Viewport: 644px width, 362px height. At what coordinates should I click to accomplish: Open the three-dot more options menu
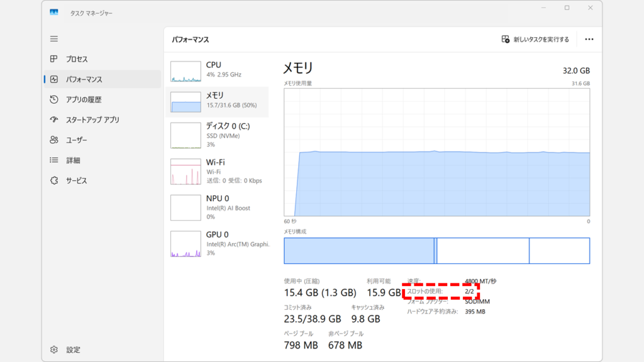click(x=589, y=39)
